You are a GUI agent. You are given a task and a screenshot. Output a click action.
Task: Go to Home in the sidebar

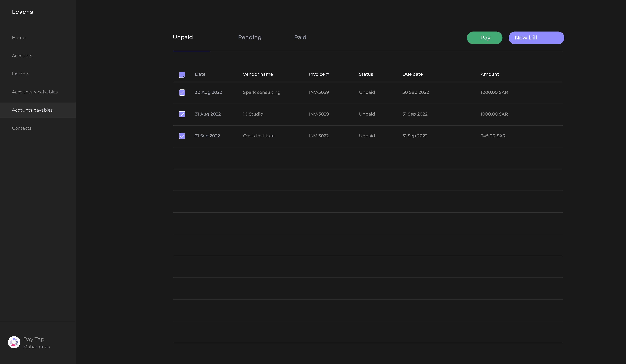[x=19, y=38]
